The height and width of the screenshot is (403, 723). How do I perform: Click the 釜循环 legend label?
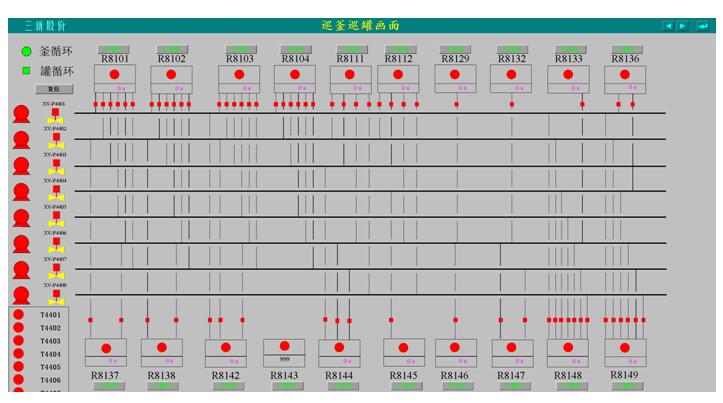56,51
